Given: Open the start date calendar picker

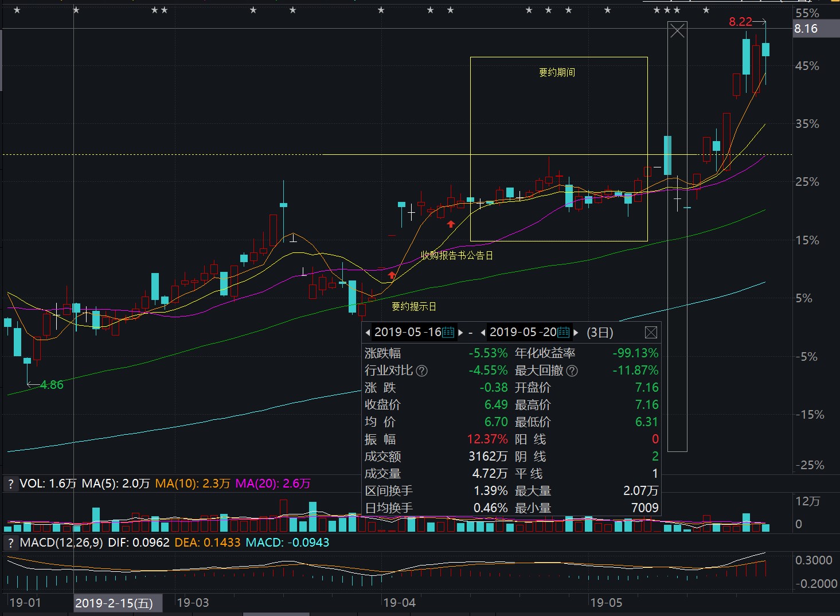Looking at the screenshot, I should pyautogui.click(x=448, y=332).
